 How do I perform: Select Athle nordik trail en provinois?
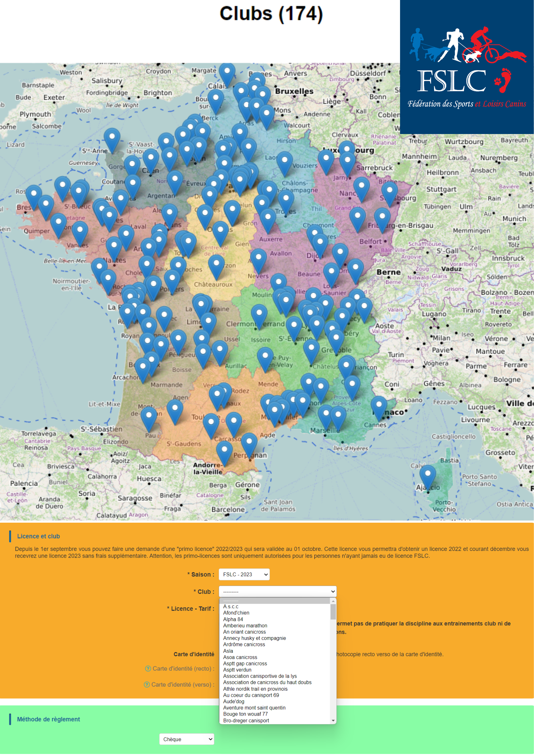pyautogui.click(x=275, y=689)
